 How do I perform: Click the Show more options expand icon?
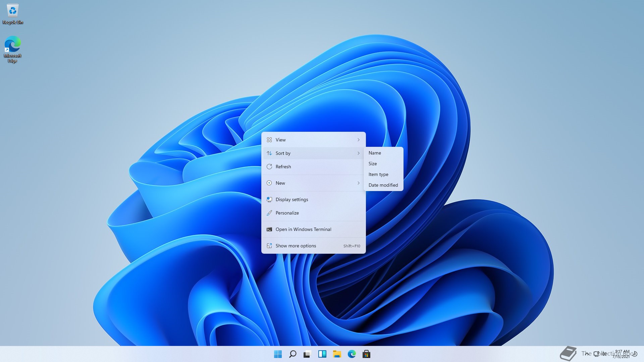click(x=269, y=246)
